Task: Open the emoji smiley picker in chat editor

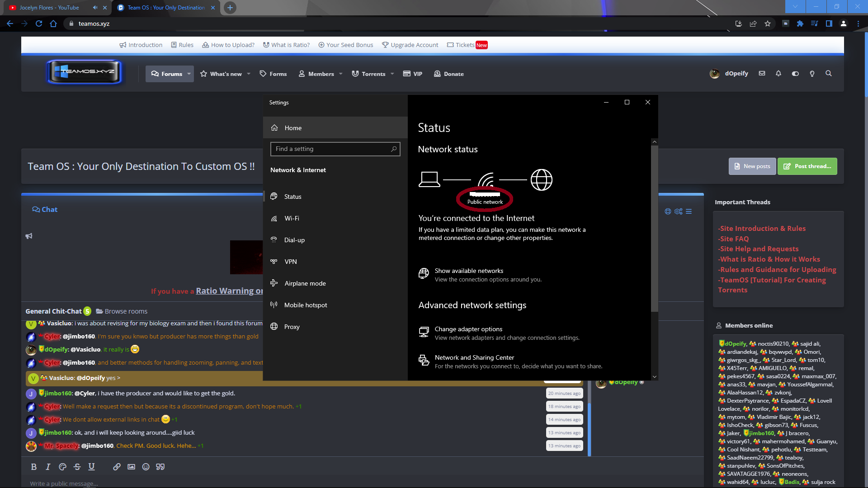Action: 146,467
